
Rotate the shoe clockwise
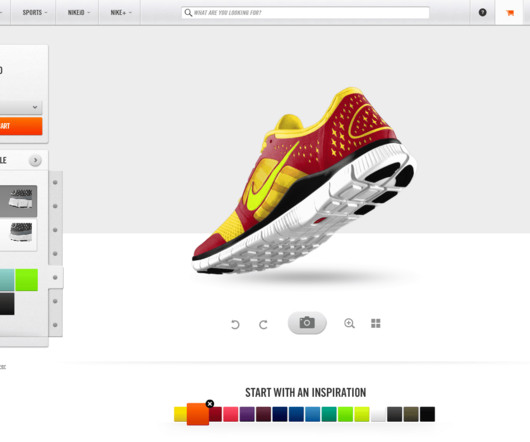click(x=263, y=324)
